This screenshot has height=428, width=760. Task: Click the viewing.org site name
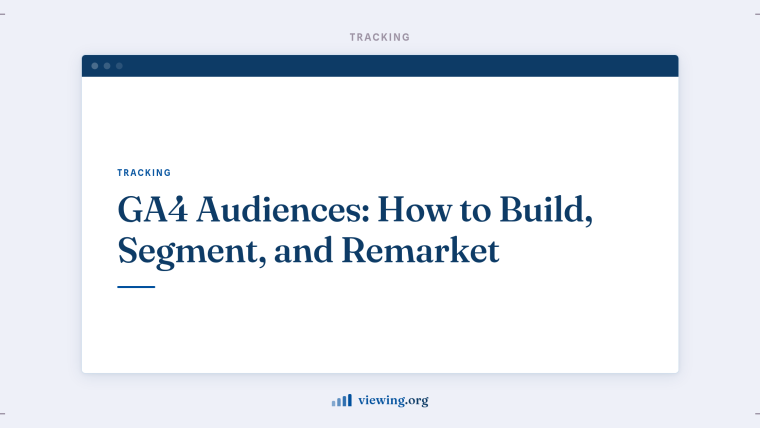[393, 401]
